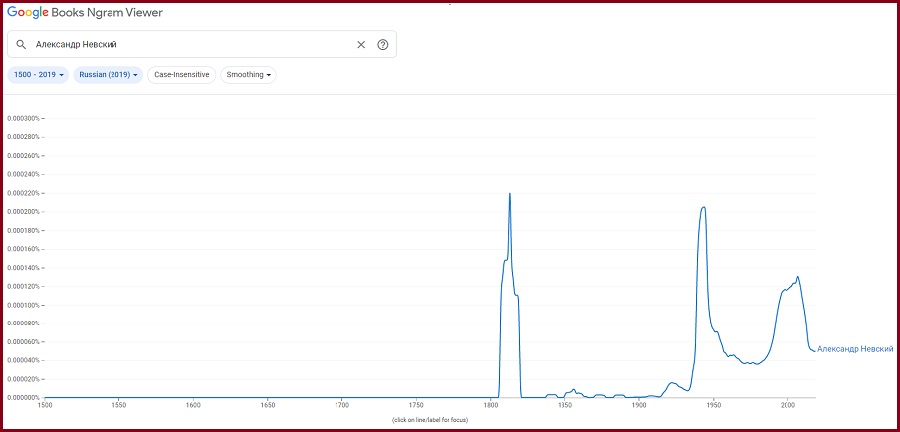
Task: Open the Smoothing dropdown
Action: pyautogui.click(x=249, y=75)
